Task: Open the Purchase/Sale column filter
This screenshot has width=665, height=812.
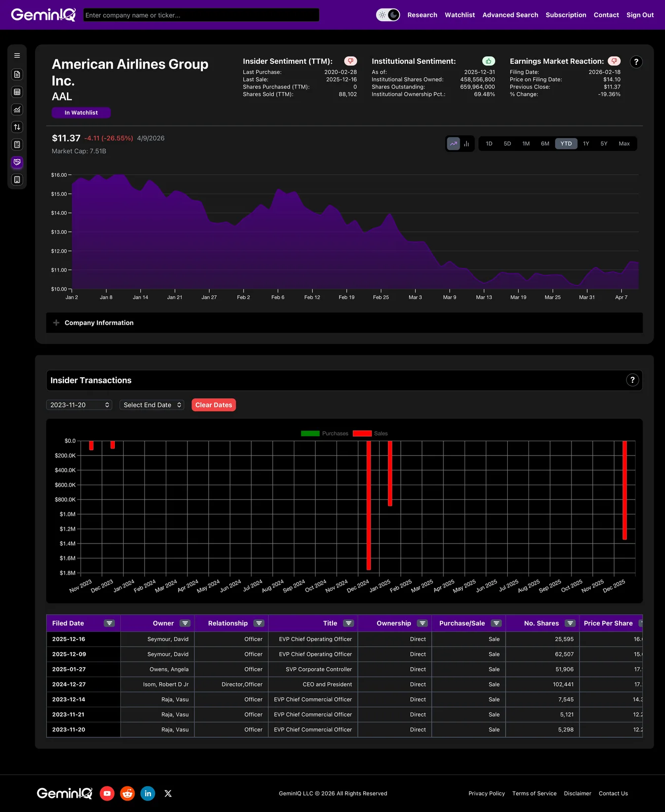Action: [496, 623]
